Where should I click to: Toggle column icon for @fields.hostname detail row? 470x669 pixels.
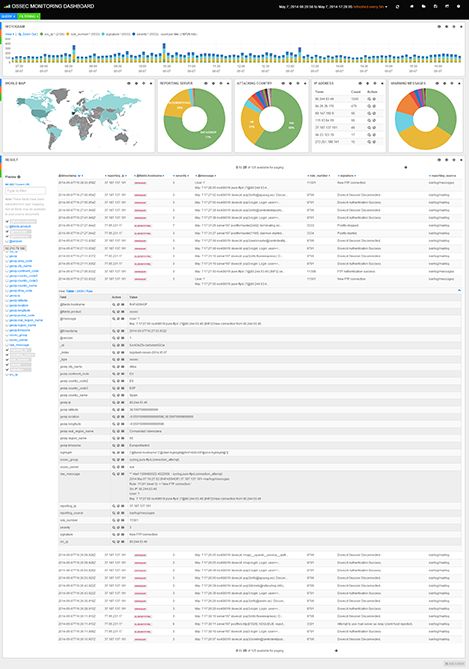[123, 305]
